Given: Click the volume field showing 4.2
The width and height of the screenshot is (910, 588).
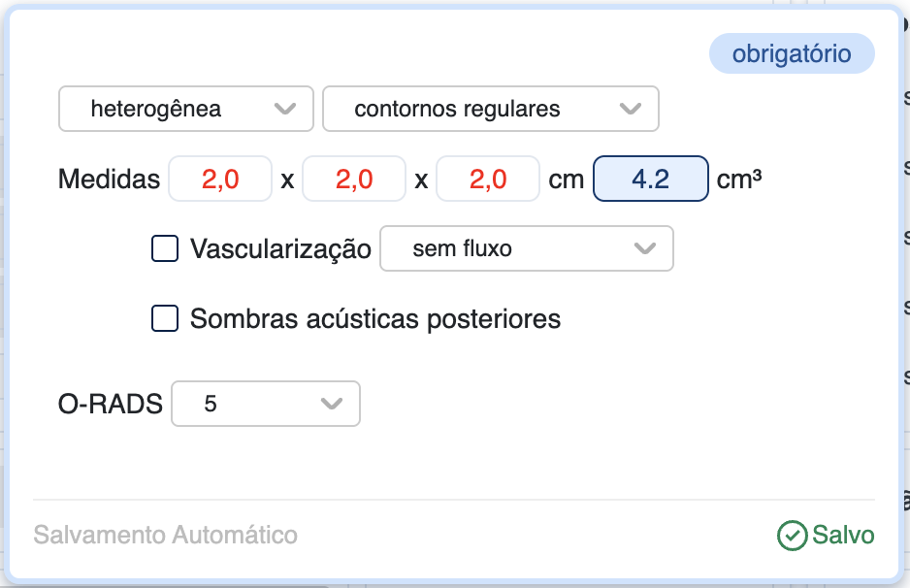Looking at the screenshot, I should tap(651, 180).
